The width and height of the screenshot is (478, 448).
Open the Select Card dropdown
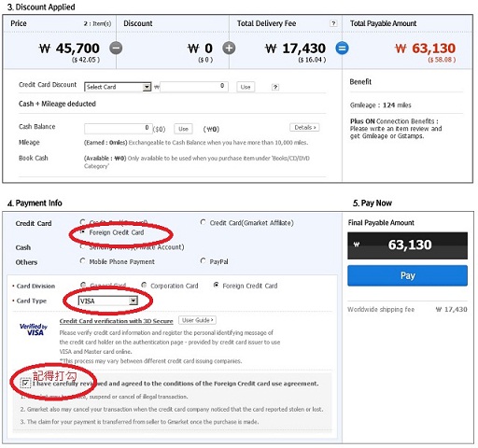(118, 87)
